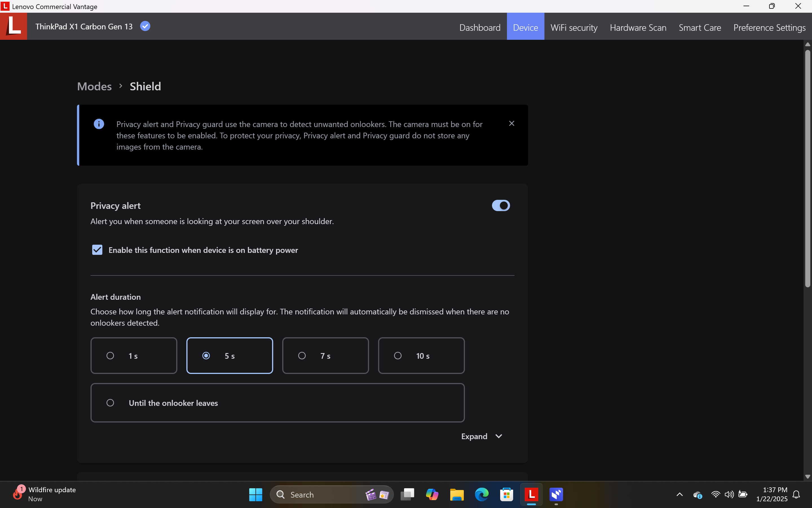Restore down the Vantage window
The height and width of the screenshot is (508, 812).
pyautogui.click(x=772, y=6)
